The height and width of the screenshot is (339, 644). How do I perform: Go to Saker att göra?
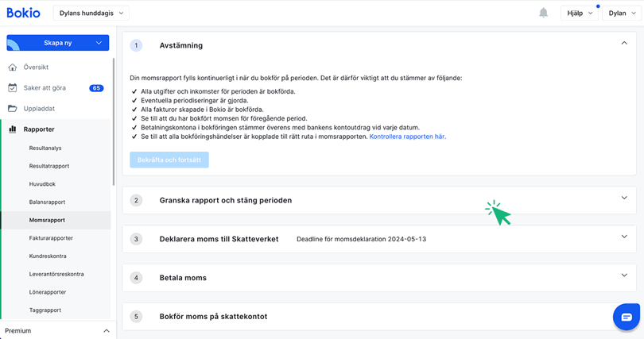(44, 88)
